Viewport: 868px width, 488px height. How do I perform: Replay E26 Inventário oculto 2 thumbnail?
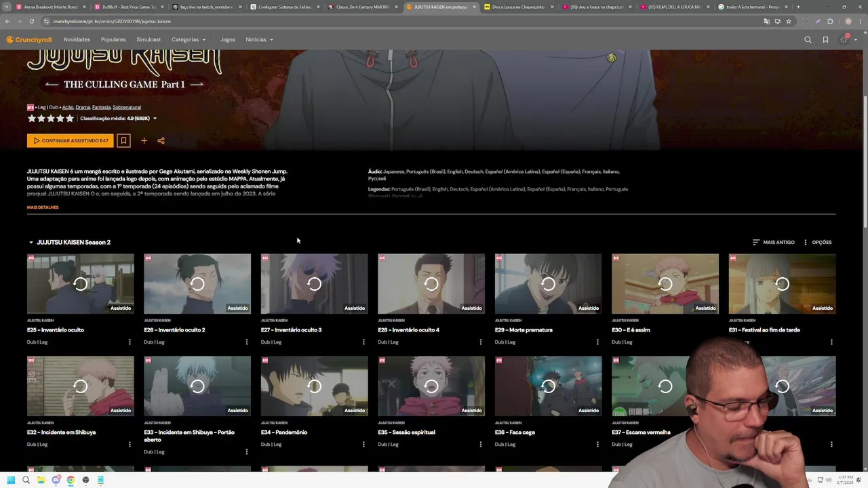click(197, 284)
